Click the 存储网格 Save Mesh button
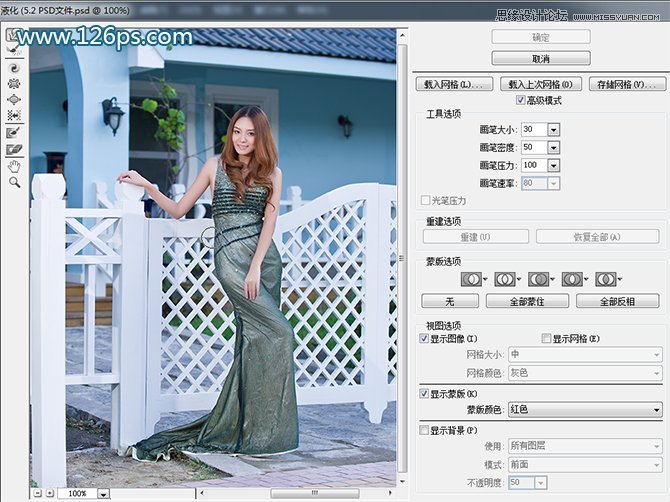The height and width of the screenshot is (502, 670). pyautogui.click(x=627, y=84)
